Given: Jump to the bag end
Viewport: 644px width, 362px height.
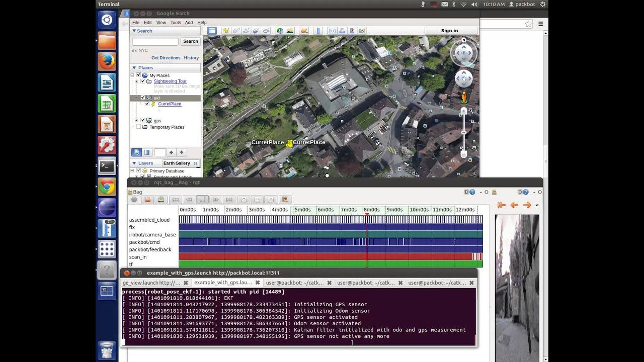Looking at the screenshot, I should pyautogui.click(x=229, y=200).
